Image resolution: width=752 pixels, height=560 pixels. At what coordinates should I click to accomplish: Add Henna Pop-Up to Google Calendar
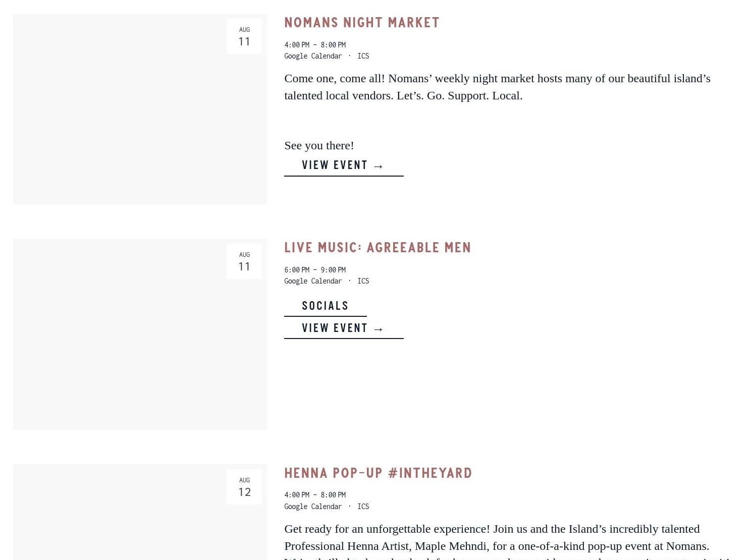click(312, 507)
